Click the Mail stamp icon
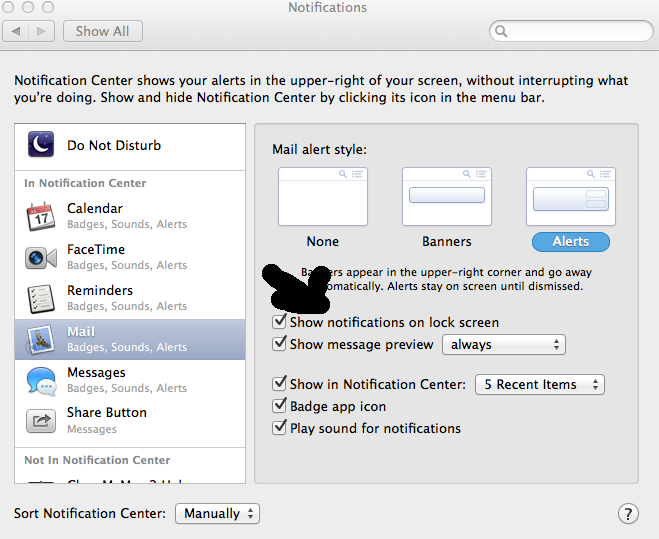 pos(41,339)
